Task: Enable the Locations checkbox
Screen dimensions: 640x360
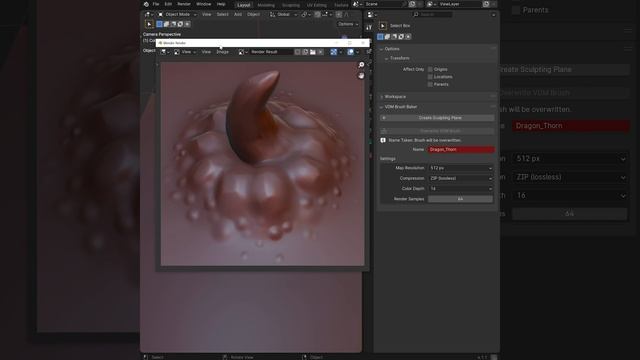Action: click(x=430, y=77)
